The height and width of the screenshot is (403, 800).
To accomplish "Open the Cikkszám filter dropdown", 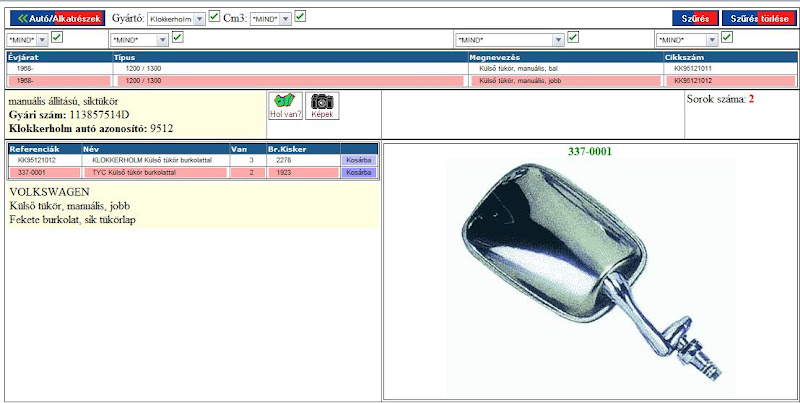I will tap(687, 40).
